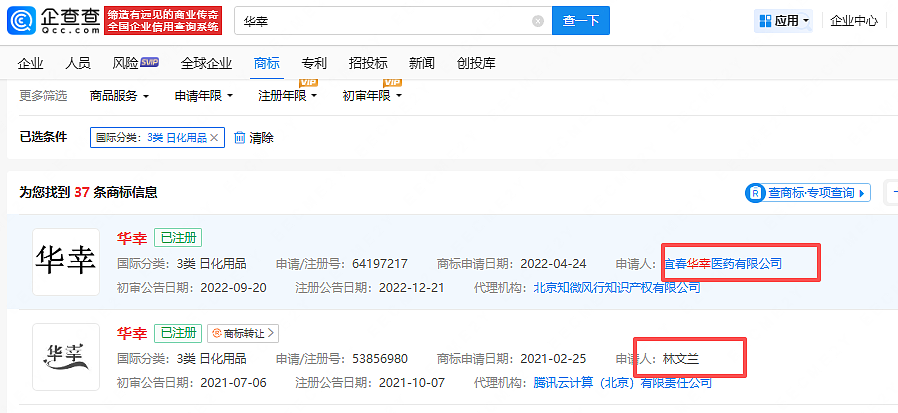Screen dimensions: 898x413
Task: Click the trash icon next to 清除
Action: (240, 137)
